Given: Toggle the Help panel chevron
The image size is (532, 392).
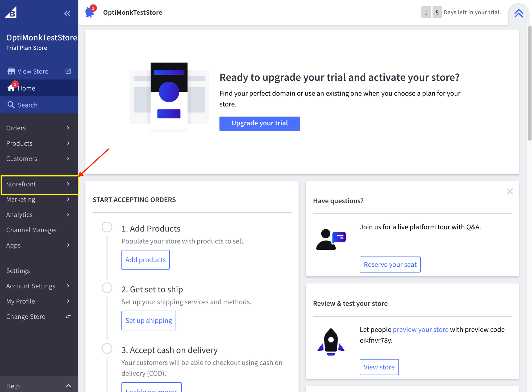Looking at the screenshot, I should point(68,386).
